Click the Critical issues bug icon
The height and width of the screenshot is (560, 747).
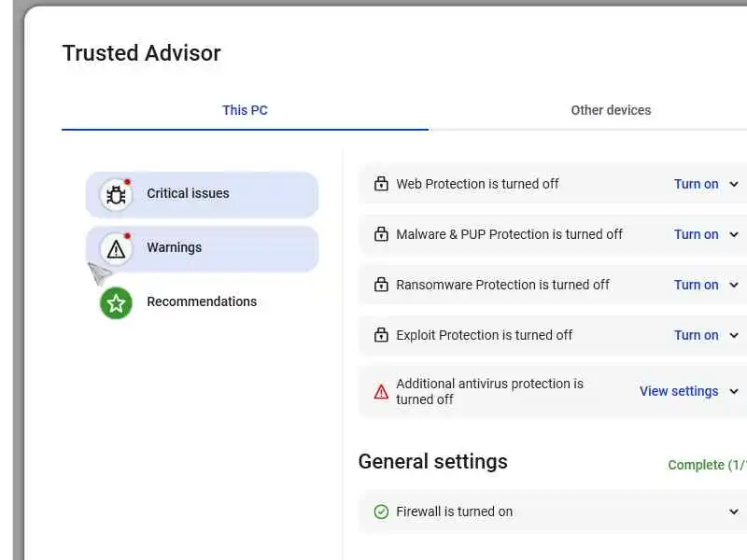[116, 194]
